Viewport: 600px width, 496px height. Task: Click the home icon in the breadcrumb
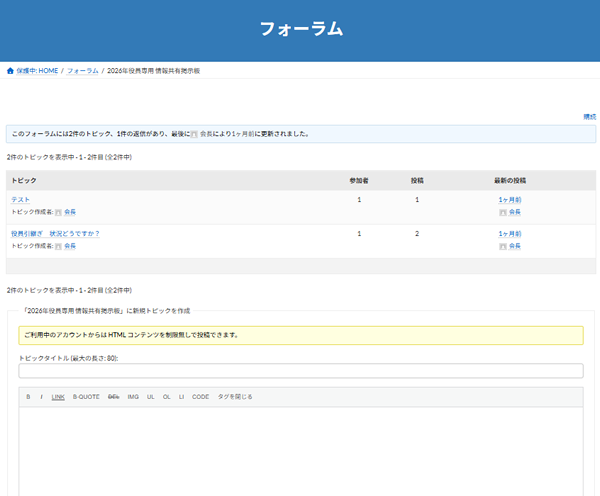pos(11,71)
